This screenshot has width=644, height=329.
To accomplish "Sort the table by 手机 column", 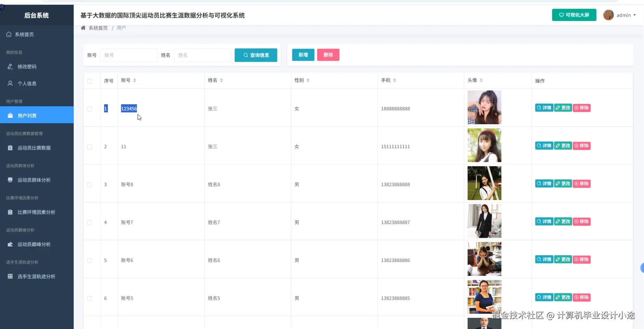I will point(395,80).
